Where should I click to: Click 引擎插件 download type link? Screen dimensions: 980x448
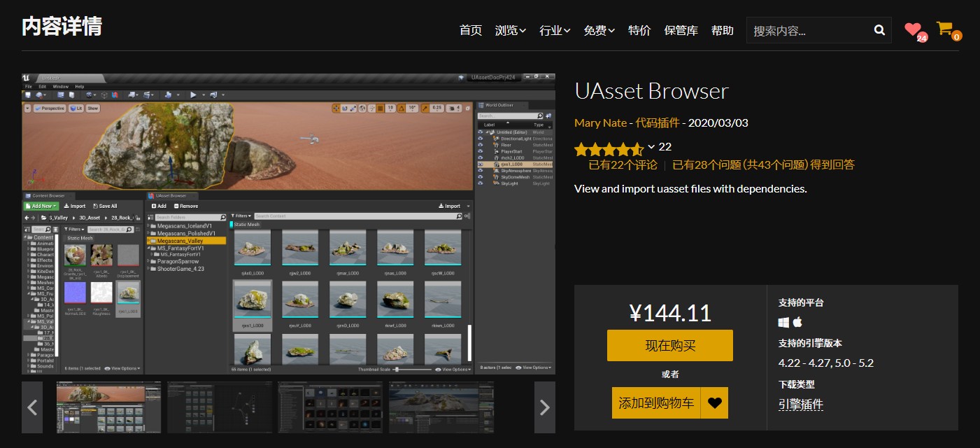(x=801, y=404)
